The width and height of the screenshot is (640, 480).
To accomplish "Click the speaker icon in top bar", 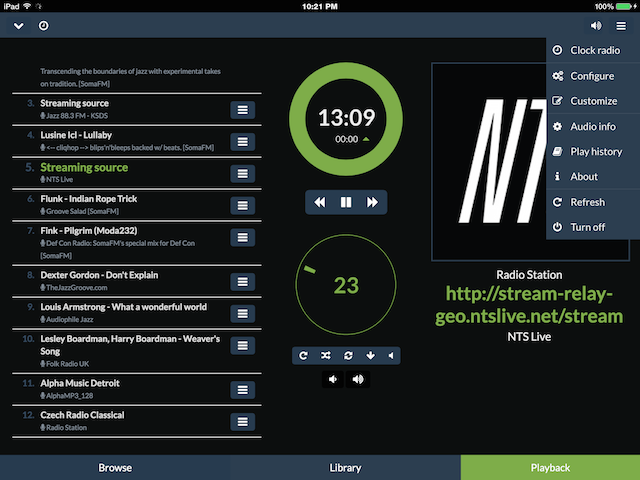I will coord(596,26).
